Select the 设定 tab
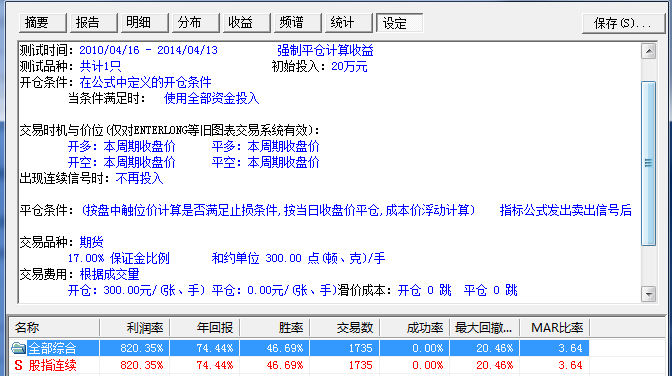The image size is (672, 376). point(399,23)
